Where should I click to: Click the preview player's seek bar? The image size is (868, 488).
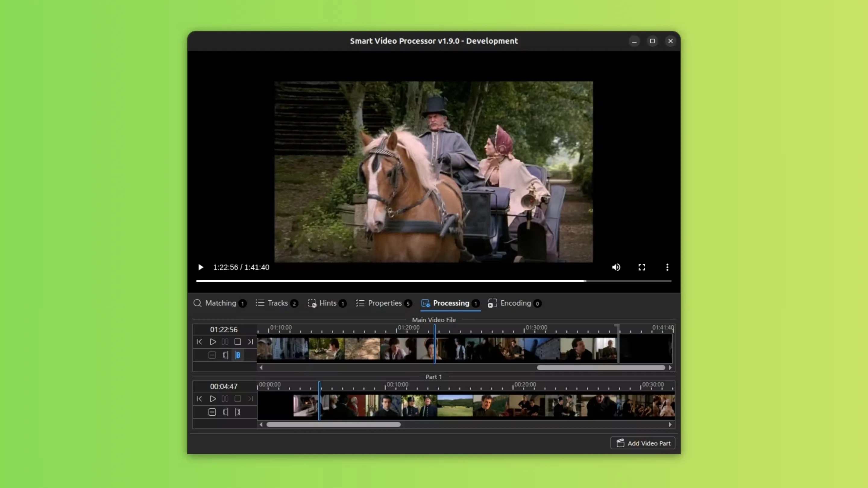[x=434, y=281]
